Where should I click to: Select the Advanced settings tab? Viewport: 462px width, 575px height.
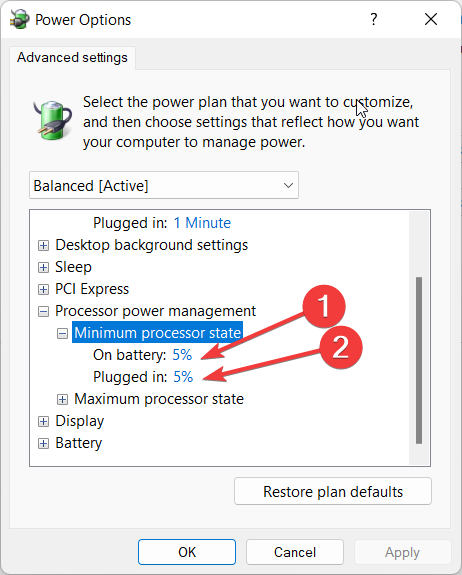pyautogui.click(x=72, y=58)
